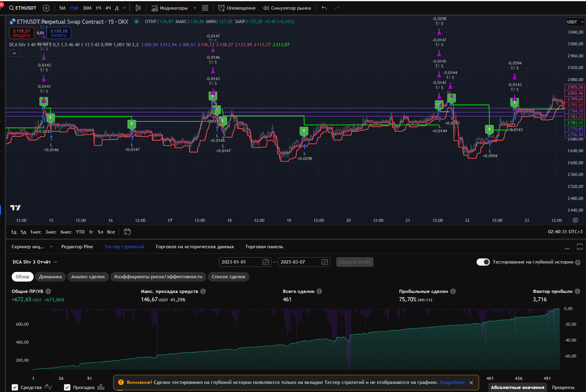Viewport: 586px width, 392px height.
Task: Click the go-to-date calendar icon
Action: (x=127, y=232)
